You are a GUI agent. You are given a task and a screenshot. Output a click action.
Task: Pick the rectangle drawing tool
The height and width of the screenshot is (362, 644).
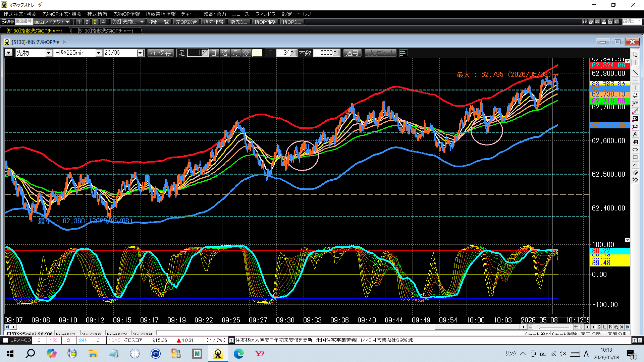635,157
